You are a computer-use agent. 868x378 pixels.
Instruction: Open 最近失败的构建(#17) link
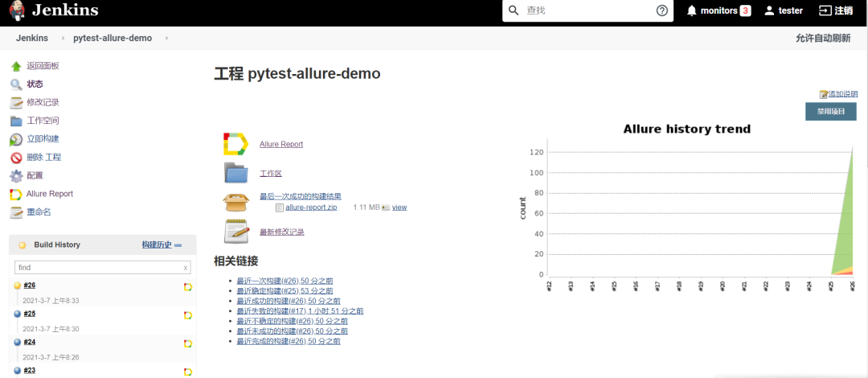coord(300,311)
